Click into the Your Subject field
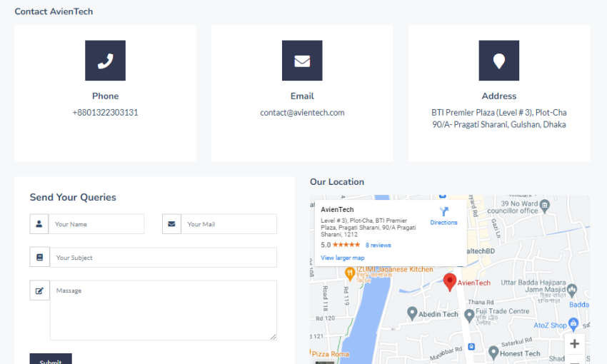Screen dimensions: 607x364 click(x=163, y=258)
